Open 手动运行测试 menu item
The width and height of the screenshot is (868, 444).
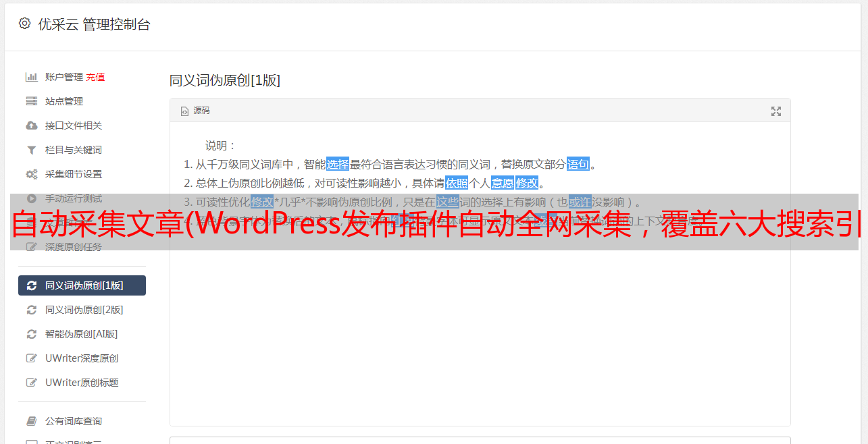click(74, 198)
